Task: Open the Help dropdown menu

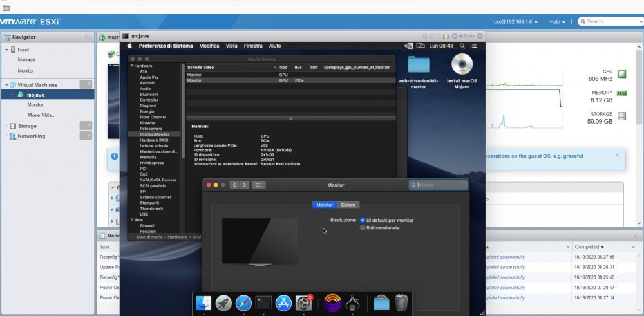Action: [557, 22]
